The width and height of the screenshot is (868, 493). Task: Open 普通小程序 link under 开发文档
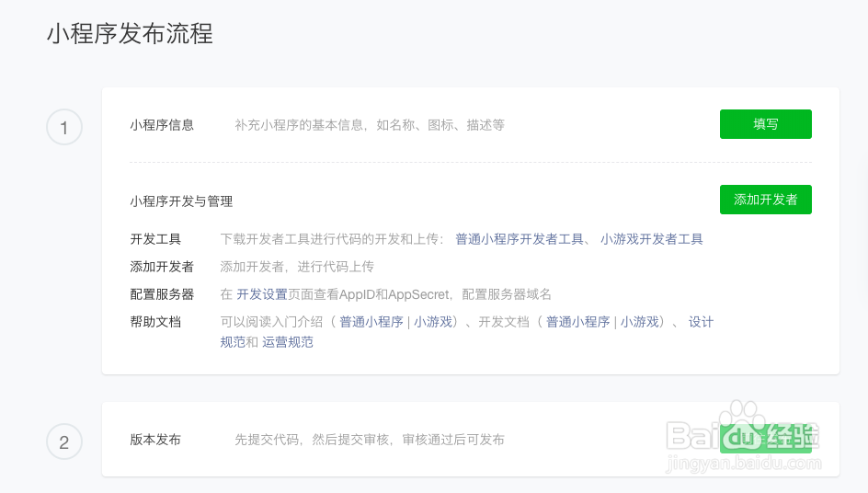click(x=578, y=322)
